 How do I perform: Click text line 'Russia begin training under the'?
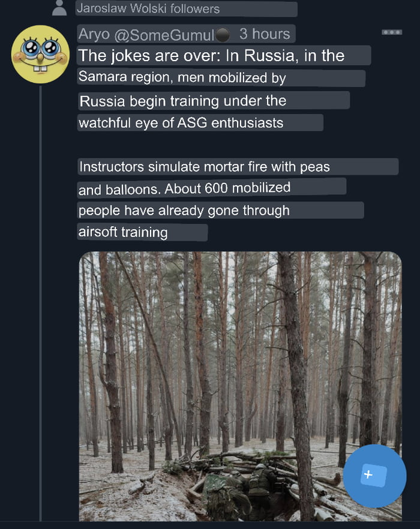point(182,101)
